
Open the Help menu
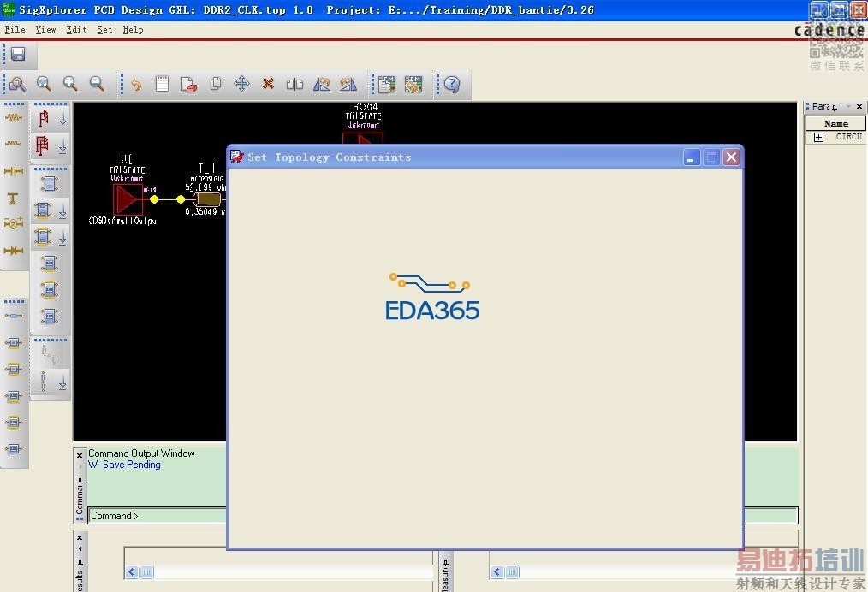tap(133, 29)
